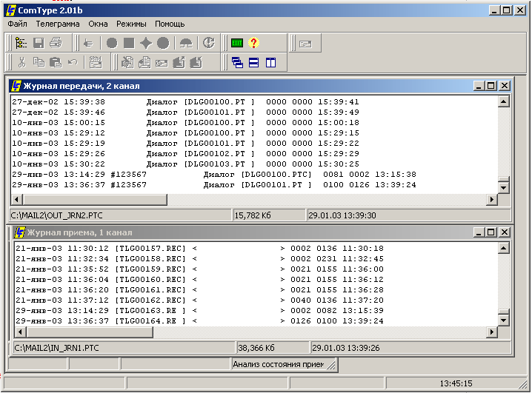This screenshot has width=532, height=393.
Task: Click the folder with incoming arrow icon
Action: pos(196,62)
